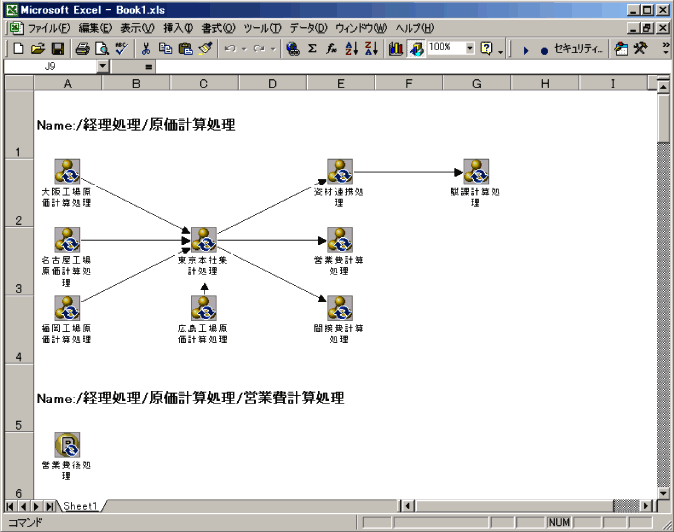Click the Excel workbook document icon in menu bar

tap(16, 28)
